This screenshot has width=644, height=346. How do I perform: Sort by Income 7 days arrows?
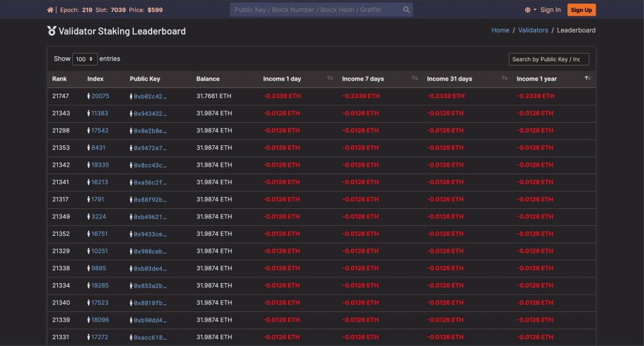coord(415,78)
